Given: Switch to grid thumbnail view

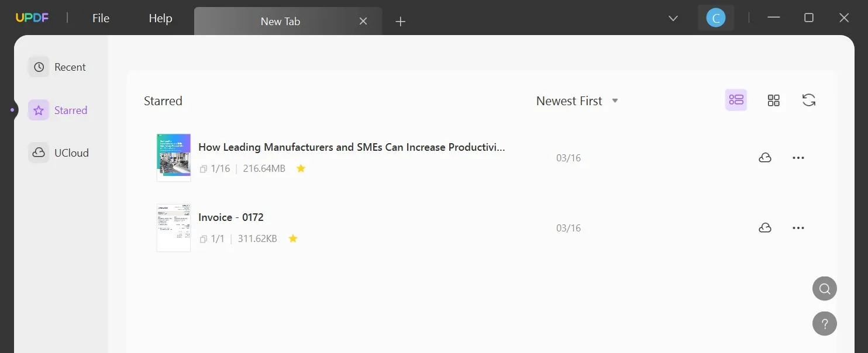Looking at the screenshot, I should pos(773,101).
